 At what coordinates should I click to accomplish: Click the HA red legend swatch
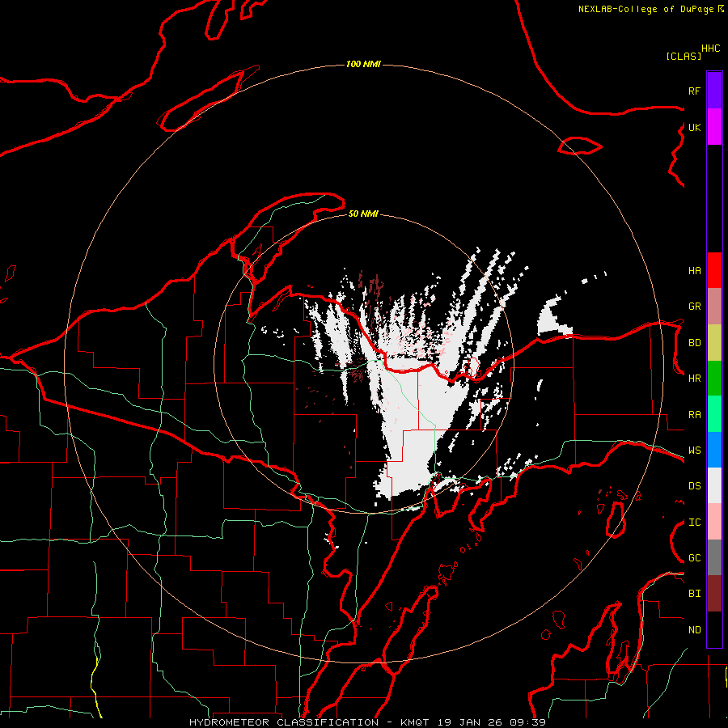pyautogui.click(x=714, y=270)
